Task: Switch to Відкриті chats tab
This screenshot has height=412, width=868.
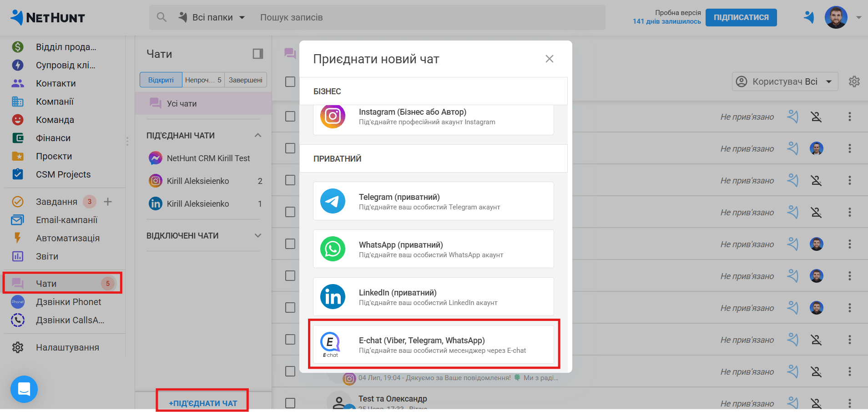Action: click(161, 80)
